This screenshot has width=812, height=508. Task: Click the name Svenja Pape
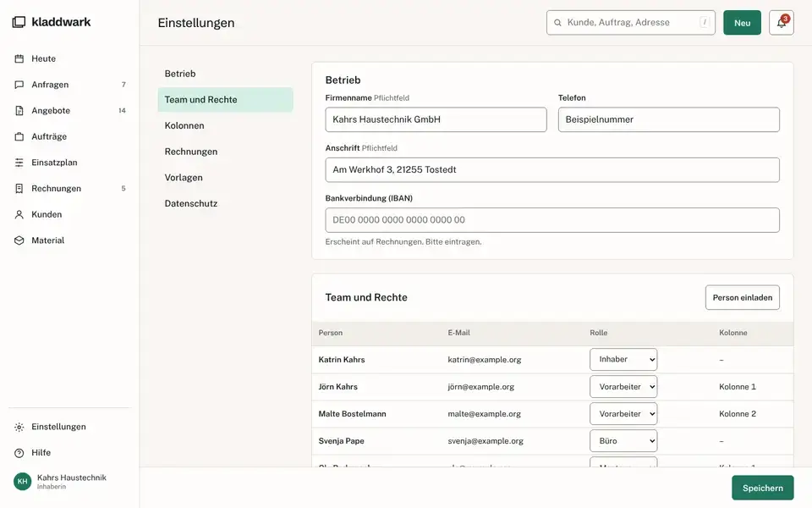[x=341, y=441]
